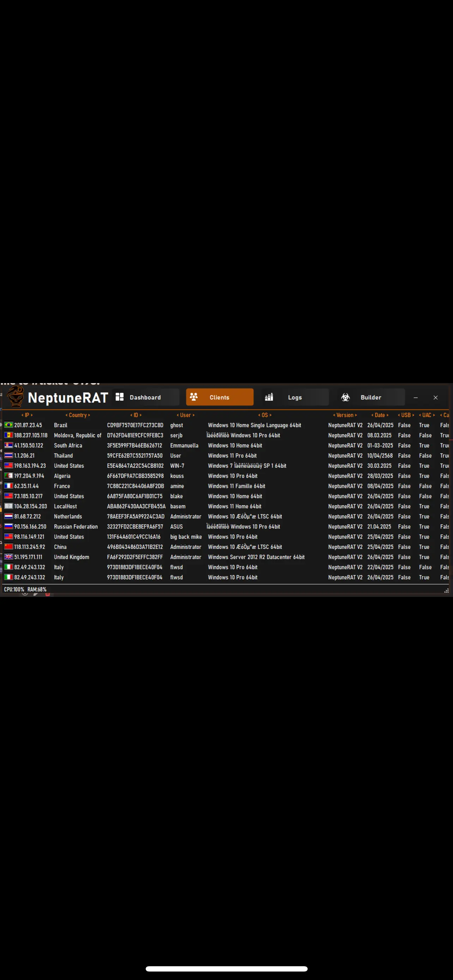Screen dimensions: 453x980
Task: Click OS cell Windows 11 Famille 64bit
Action: 237,486
